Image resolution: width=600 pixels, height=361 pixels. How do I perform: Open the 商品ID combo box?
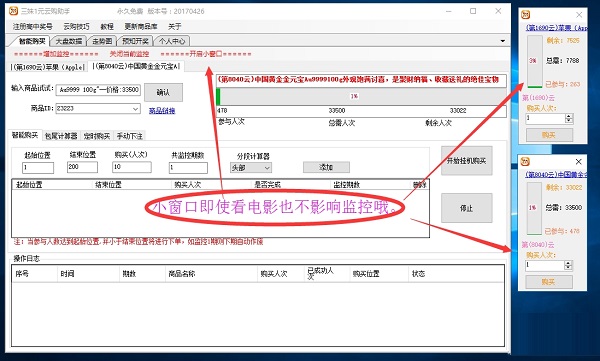coord(98,109)
